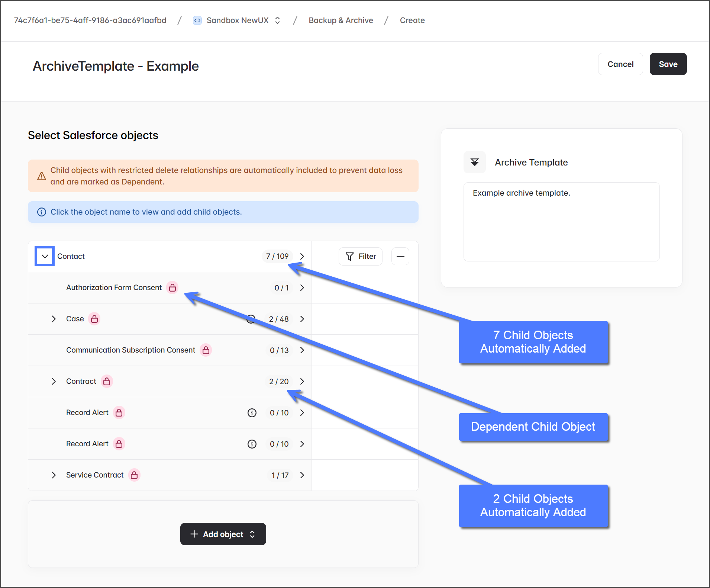Click the info icon in the blue banner

tap(42, 212)
